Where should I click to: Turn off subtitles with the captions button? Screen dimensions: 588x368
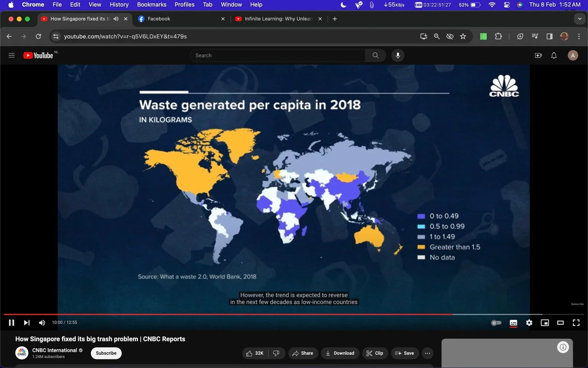point(513,323)
